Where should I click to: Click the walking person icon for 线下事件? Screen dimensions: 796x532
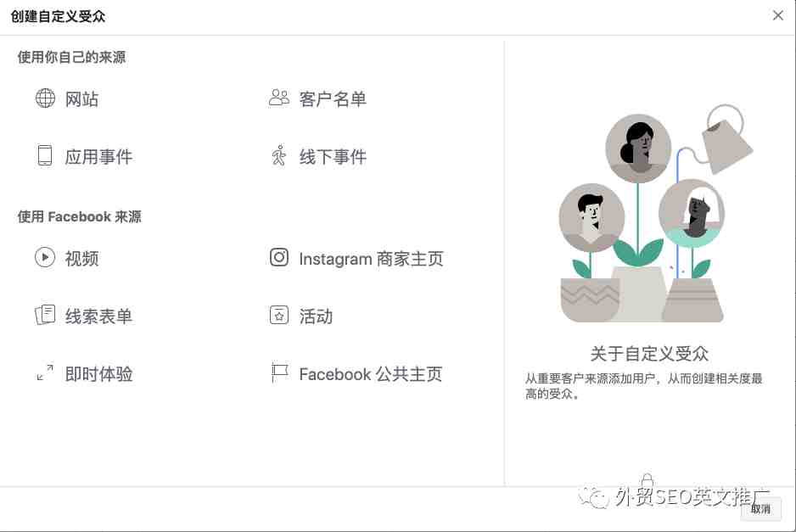pyautogui.click(x=278, y=155)
